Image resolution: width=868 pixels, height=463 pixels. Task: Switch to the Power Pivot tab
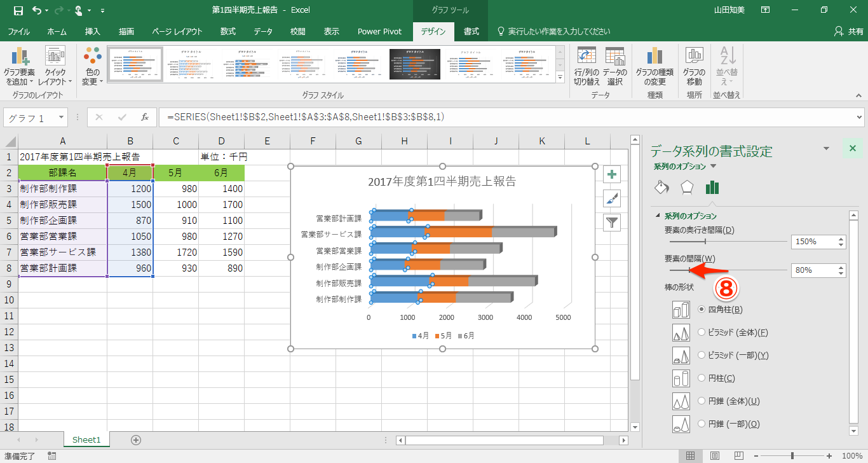379,31
